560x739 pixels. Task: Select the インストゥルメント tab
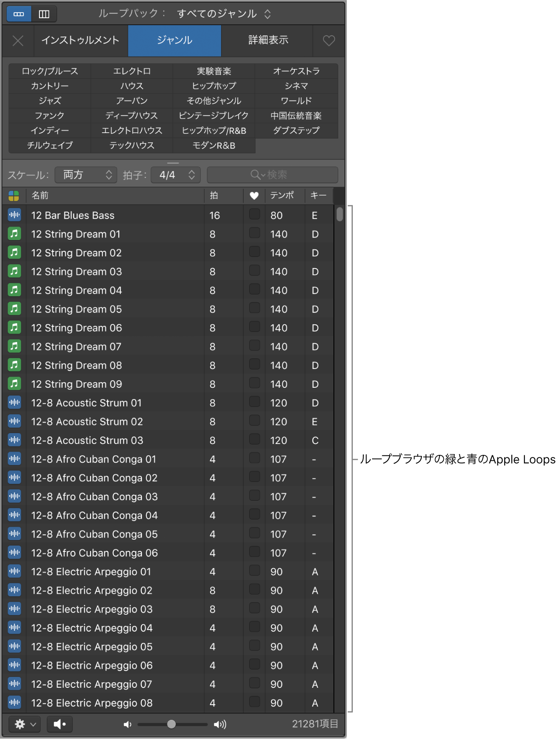point(81,41)
